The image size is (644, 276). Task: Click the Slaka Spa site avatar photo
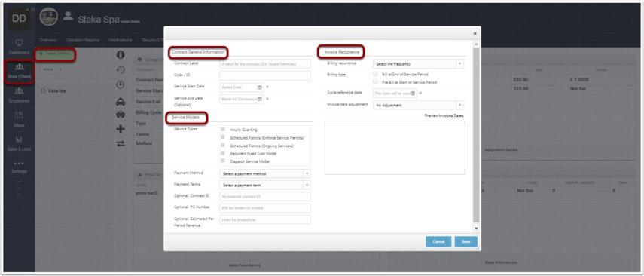pos(48,17)
